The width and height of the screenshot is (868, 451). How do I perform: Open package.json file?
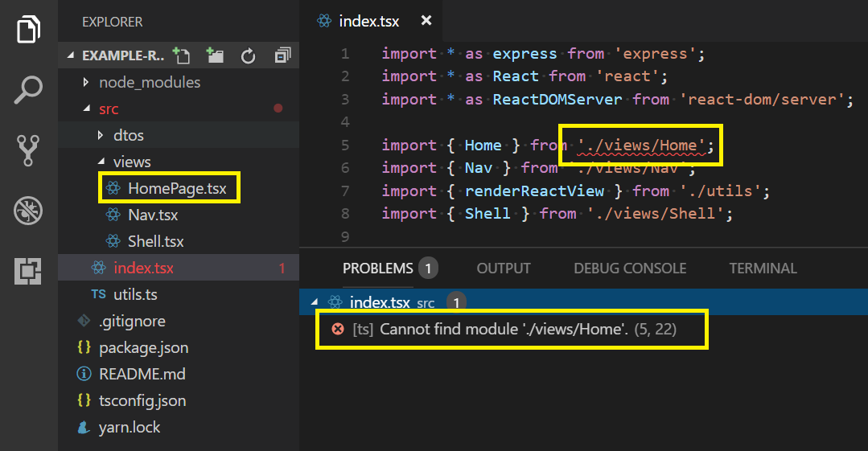tap(143, 347)
